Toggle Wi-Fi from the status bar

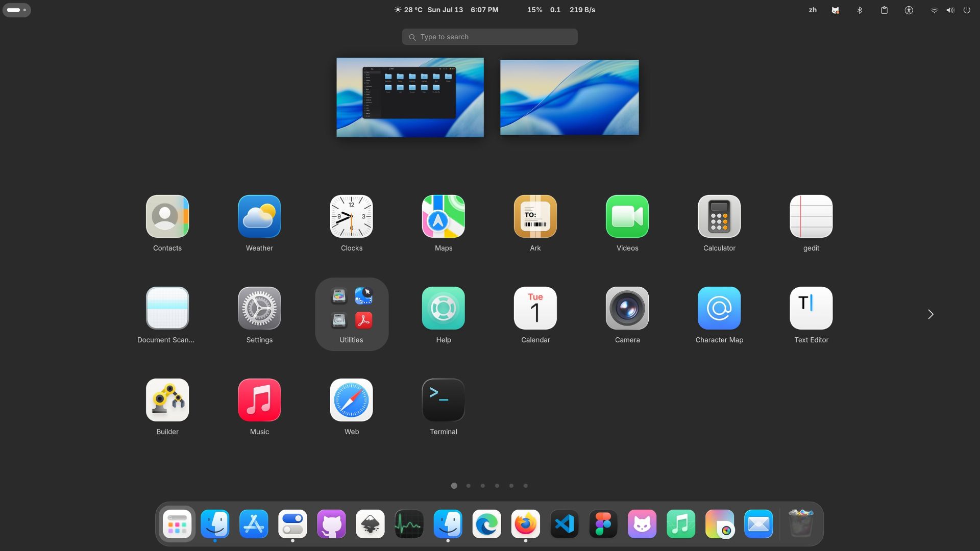(x=934, y=10)
